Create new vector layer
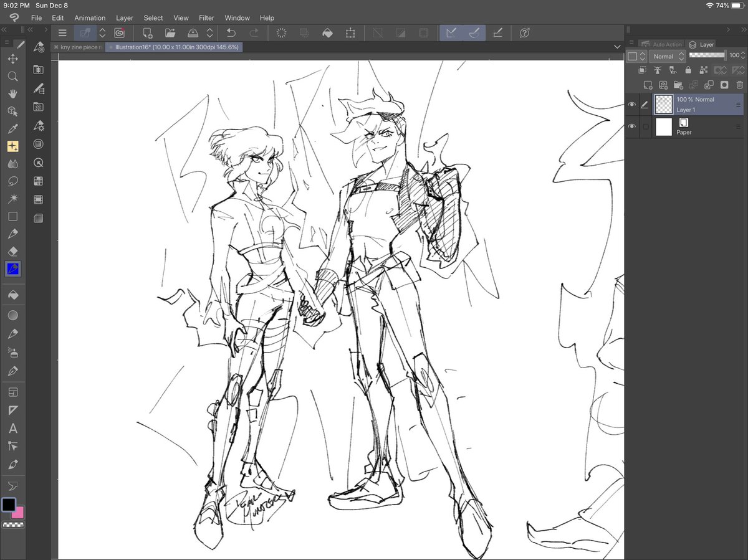Image resolution: width=748 pixels, height=560 pixels. [x=663, y=85]
